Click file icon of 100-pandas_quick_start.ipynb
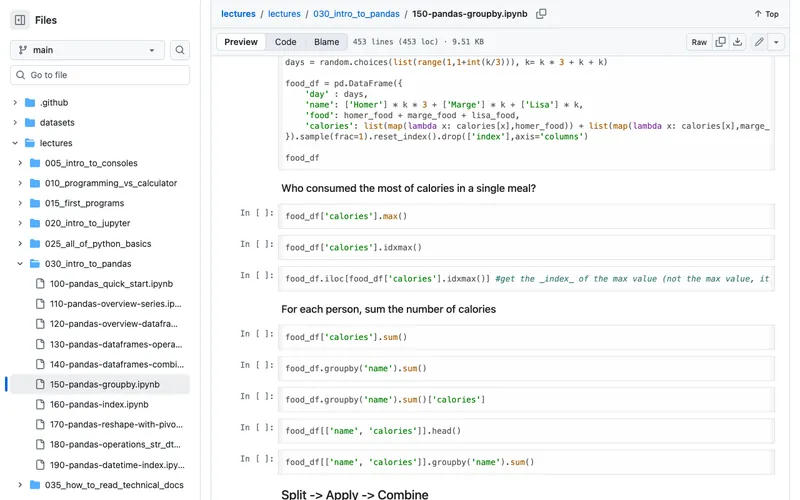This screenshot has height=500, width=800. coord(40,284)
